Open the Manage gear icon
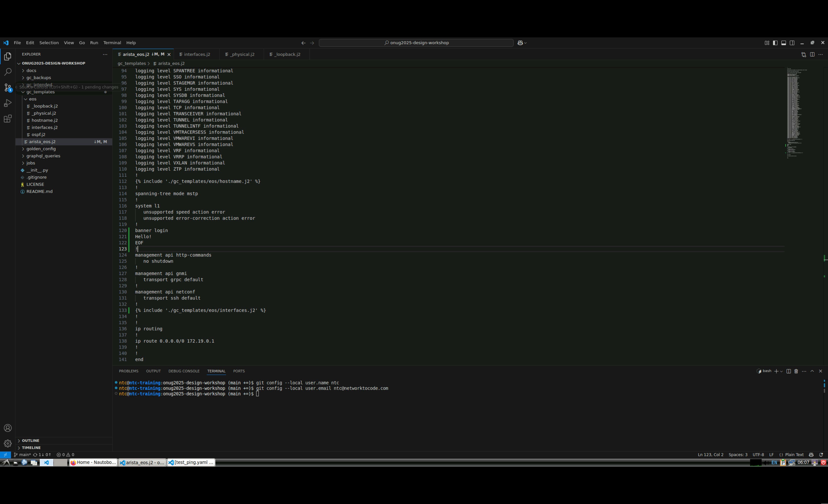828x504 pixels. 8,443
